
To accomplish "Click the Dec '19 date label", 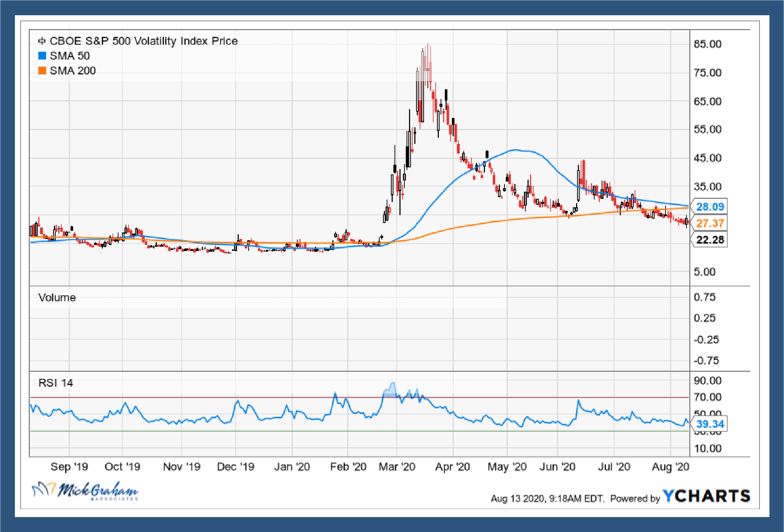I will pos(236,466).
